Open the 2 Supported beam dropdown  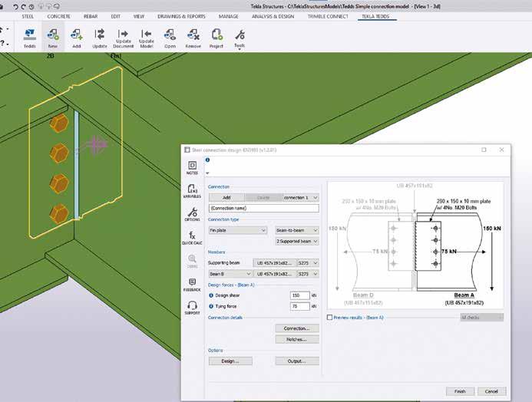(297, 241)
